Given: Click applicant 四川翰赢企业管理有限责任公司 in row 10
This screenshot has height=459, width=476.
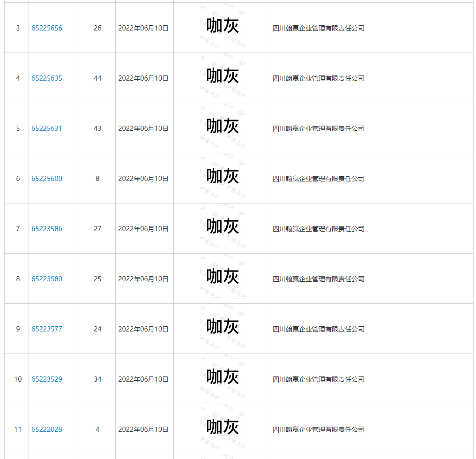Looking at the screenshot, I should pos(319,379).
